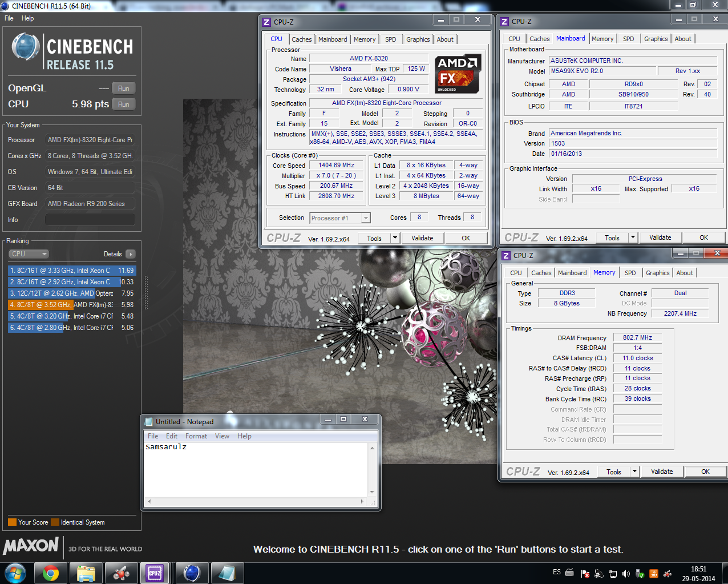This screenshot has width=728, height=584.
Task: Open Notepad's Help menu
Action: 244,436
